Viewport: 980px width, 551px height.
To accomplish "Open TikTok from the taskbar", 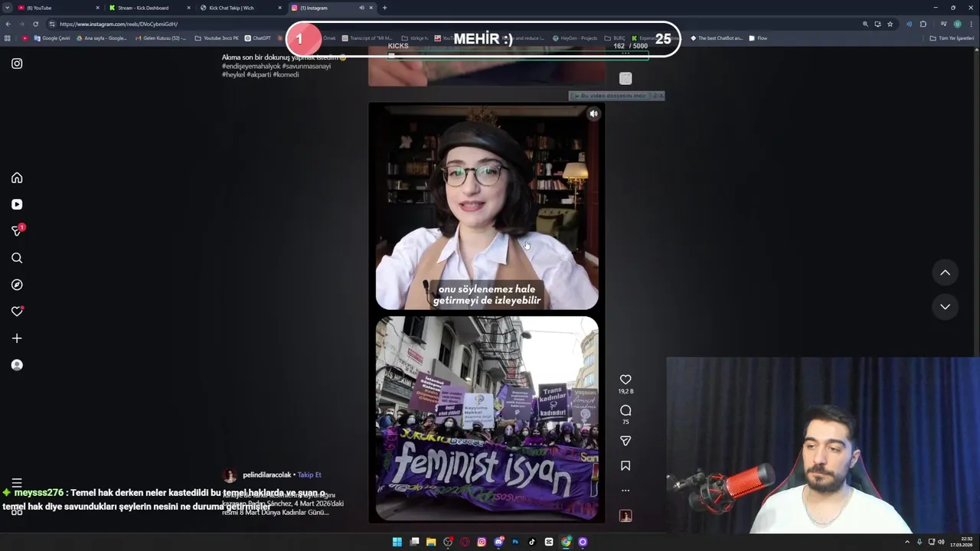I will click(532, 542).
